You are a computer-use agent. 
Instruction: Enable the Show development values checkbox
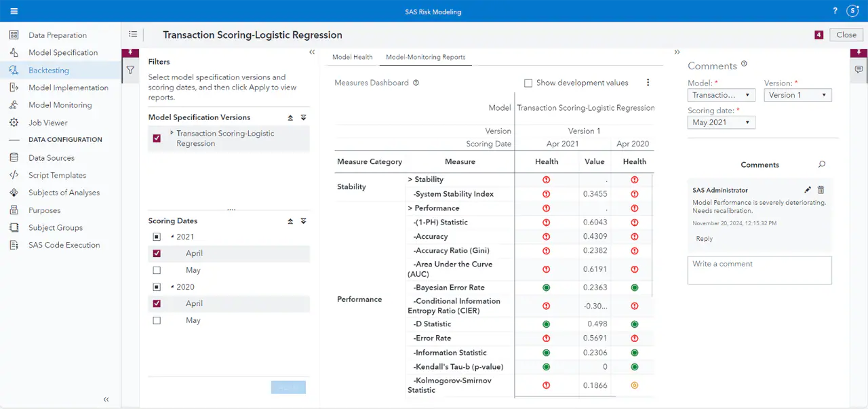(528, 82)
